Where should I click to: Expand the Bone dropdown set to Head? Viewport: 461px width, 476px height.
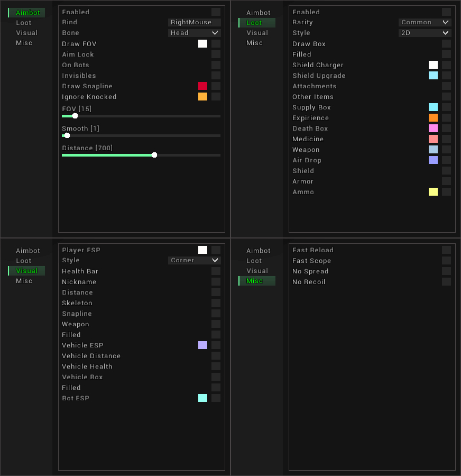[x=195, y=33]
